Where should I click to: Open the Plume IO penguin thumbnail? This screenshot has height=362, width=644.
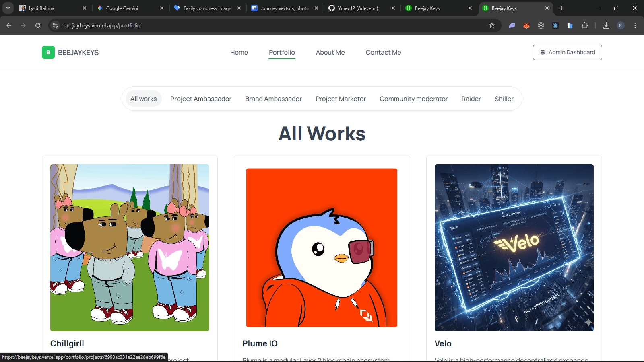tap(322, 248)
